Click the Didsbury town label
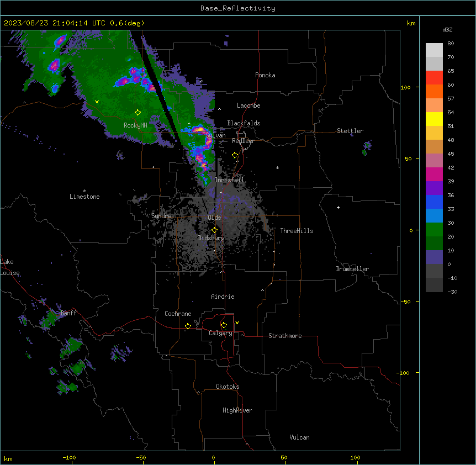Image resolution: width=476 pixels, height=465 pixels. 211,238
